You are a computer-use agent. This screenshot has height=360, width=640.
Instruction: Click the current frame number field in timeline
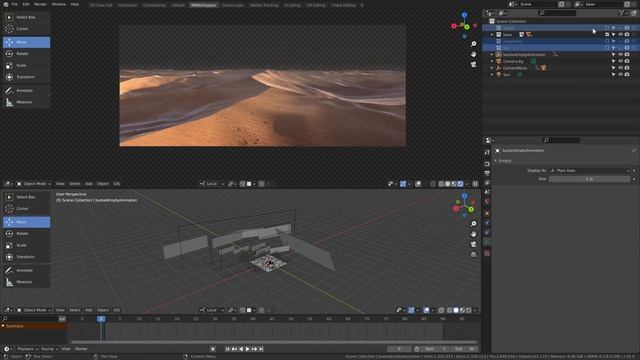[399, 349]
